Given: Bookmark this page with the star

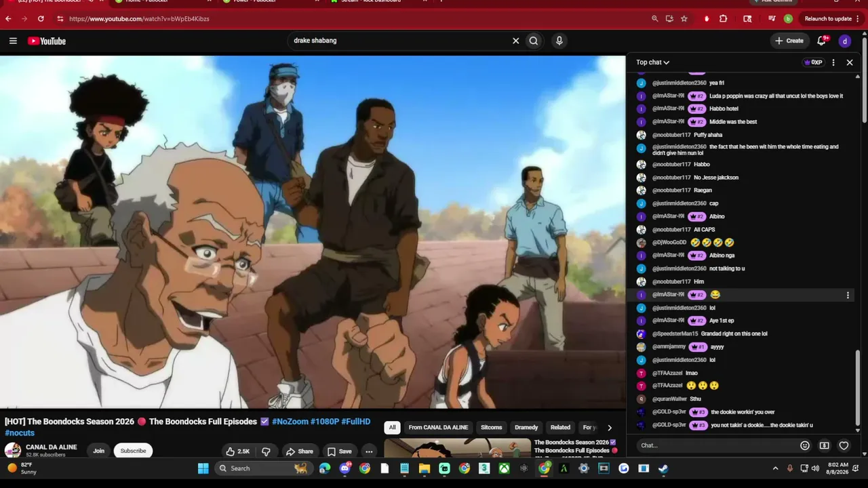Looking at the screenshot, I should tap(684, 19).
